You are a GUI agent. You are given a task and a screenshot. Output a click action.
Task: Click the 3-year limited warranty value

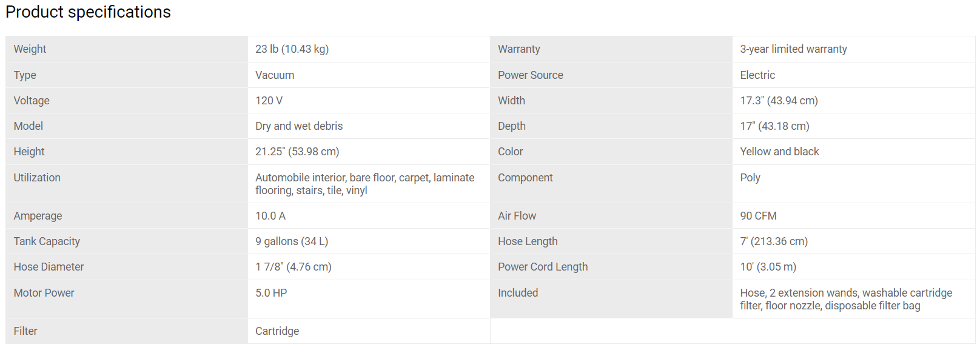pos(793,49)
